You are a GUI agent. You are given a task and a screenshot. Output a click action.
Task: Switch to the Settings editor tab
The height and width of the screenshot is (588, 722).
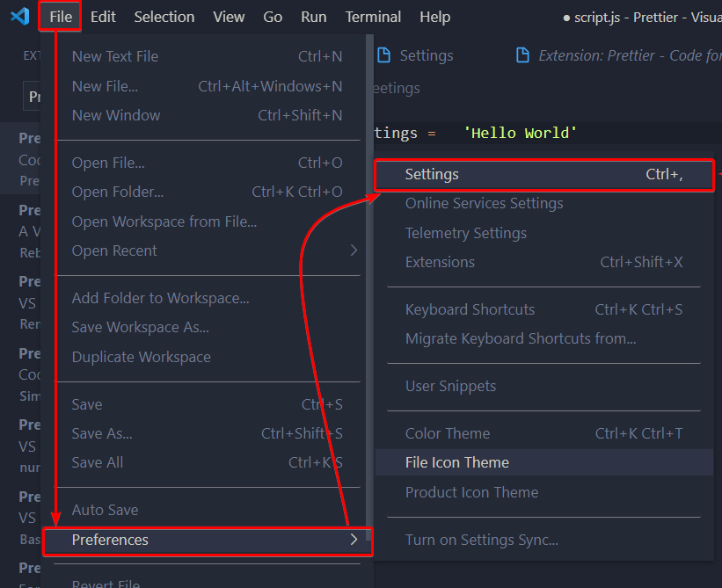426,55
